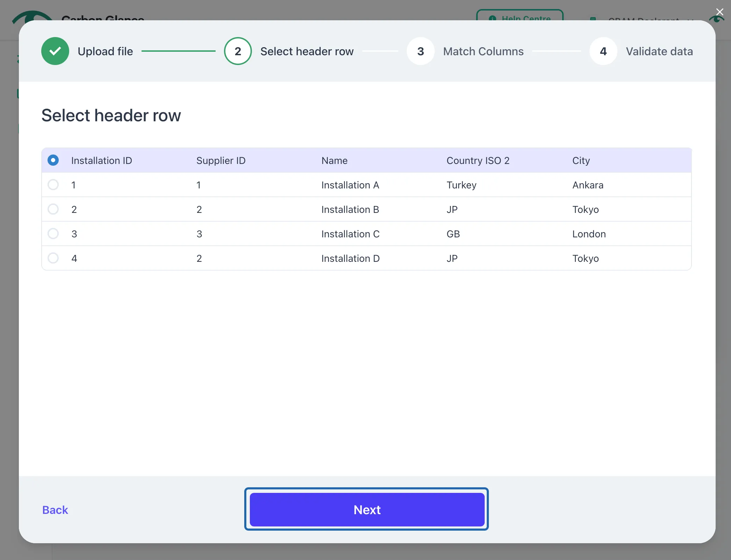This screenshot has height=560, width=731.
Task: Close the import dialog with the X
Action: pyautogui.click(x=719, y=12)
